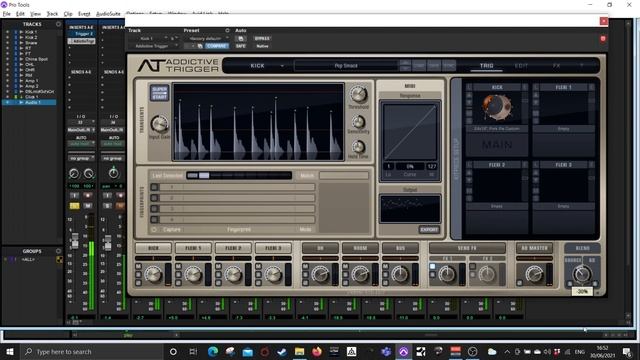
Task: Click the Input Gain knob
Action: click(x=159, y=124)
